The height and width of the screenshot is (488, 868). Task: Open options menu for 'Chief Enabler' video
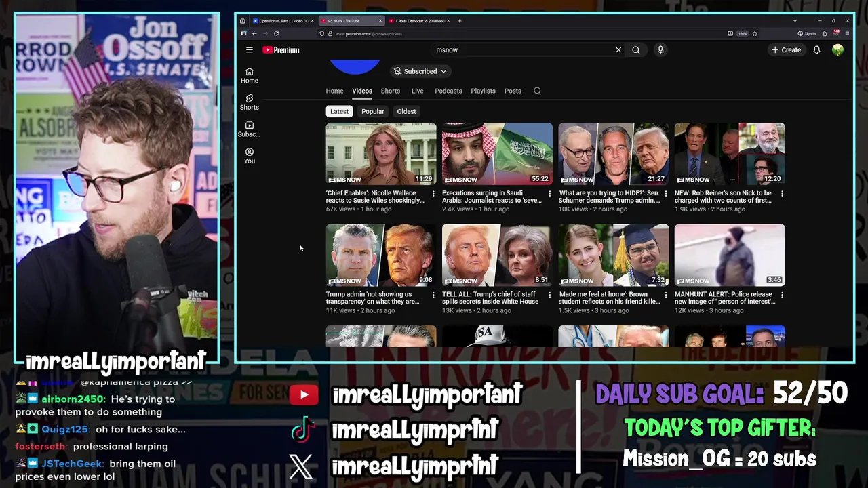coord(433,194)
